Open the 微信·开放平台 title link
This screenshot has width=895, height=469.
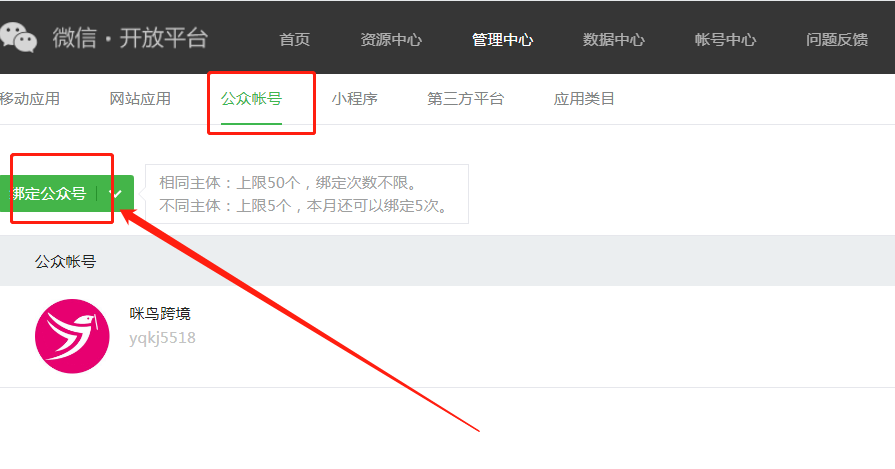click(x=130, y=38)
